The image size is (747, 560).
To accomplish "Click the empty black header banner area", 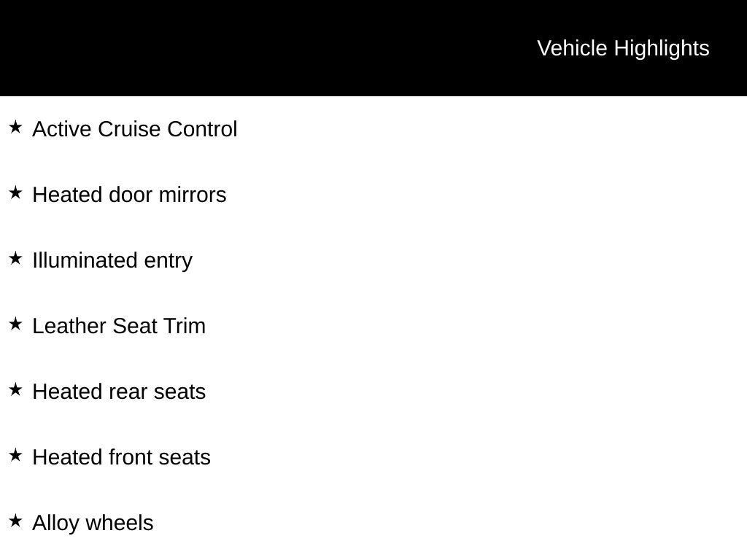I will (x=255, y=48).
